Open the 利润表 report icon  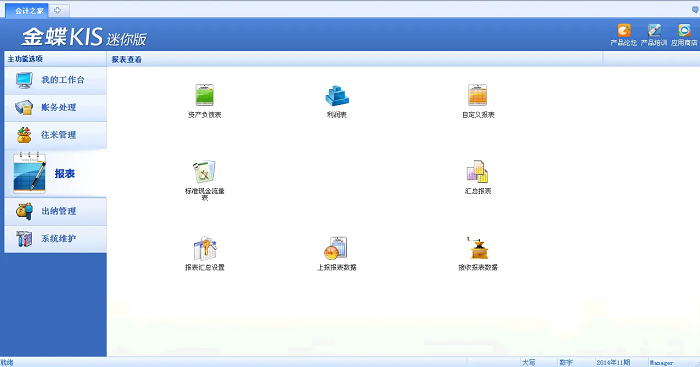pos(337,96)
